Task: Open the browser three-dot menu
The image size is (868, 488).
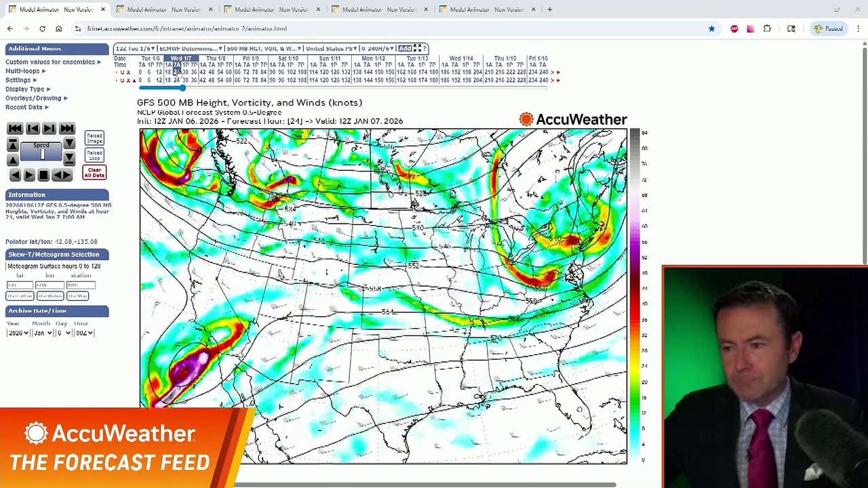Action: coord(859,28)
